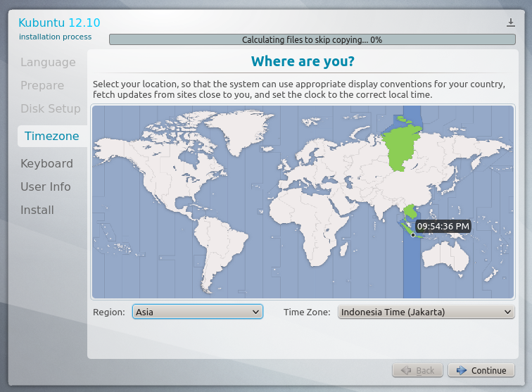Click the 'installation process' subtitle
The image size is (532, 392).
click(56, 37)
